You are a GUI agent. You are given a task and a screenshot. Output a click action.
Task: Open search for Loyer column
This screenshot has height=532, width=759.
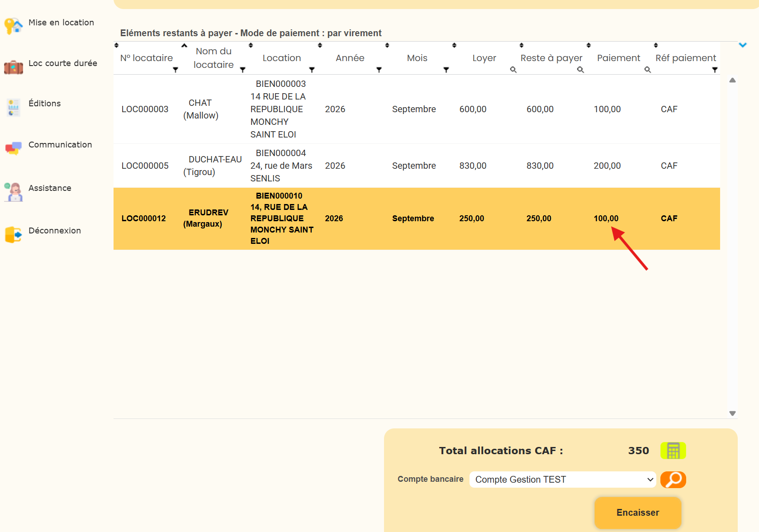coord(513,70)
